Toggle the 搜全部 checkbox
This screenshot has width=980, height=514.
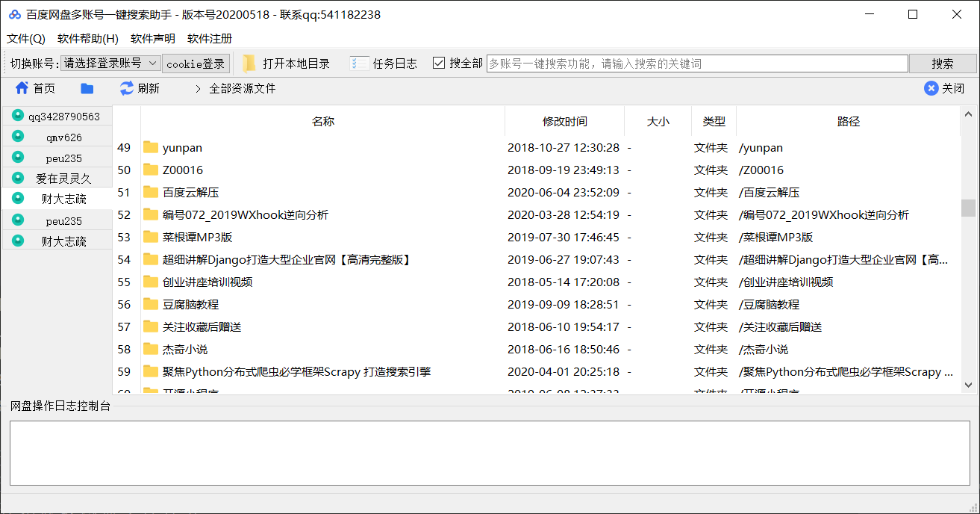[x=440, y=63]
